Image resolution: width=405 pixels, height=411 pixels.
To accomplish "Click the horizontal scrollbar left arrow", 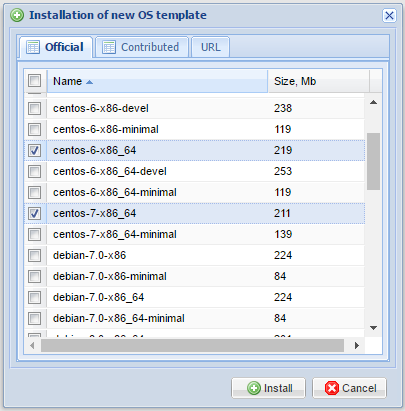I will pyautogui.click(x=32, y=345).
